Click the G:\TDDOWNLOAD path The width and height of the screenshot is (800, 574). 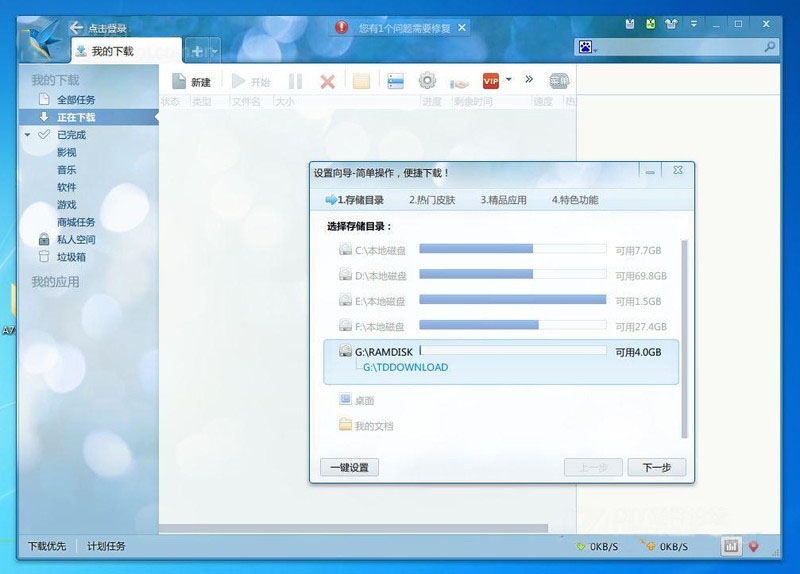[406, 367]
